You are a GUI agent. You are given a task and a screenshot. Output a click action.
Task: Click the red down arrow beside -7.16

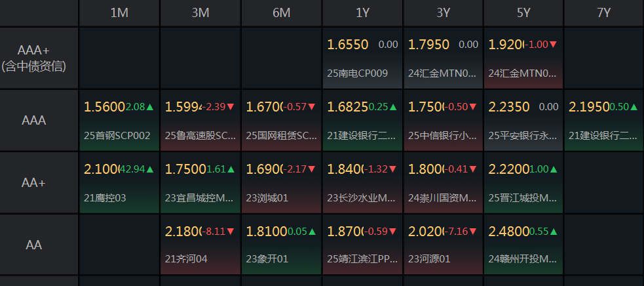coord(474,231)
